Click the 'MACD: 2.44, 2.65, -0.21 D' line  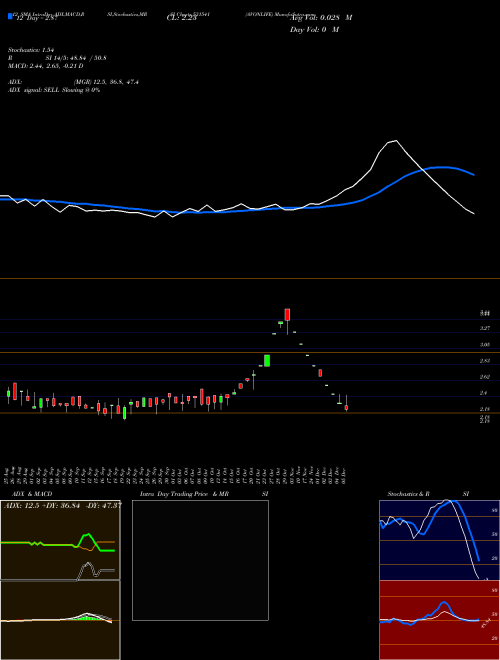click(45, 66)
